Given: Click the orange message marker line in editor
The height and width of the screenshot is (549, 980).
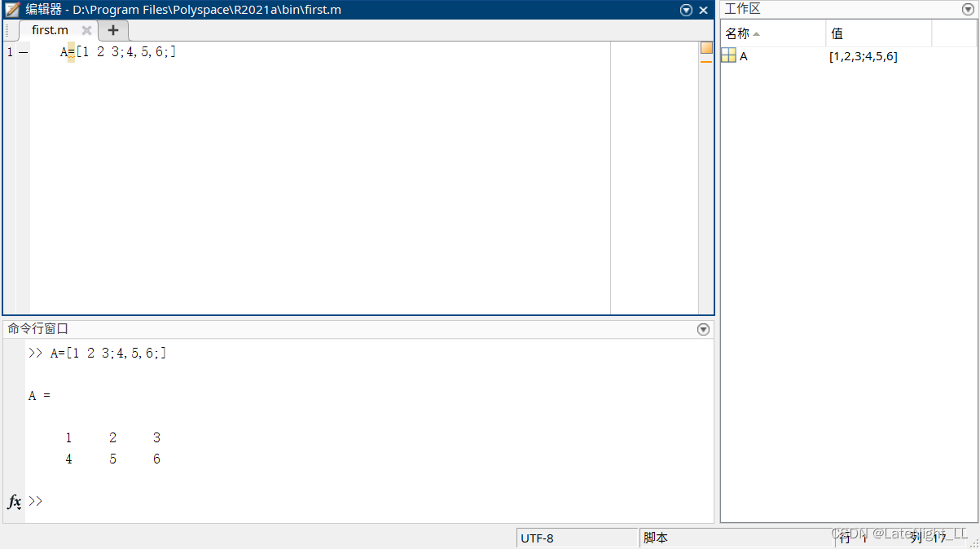Looking at the screenshot, I should [706, 62].
